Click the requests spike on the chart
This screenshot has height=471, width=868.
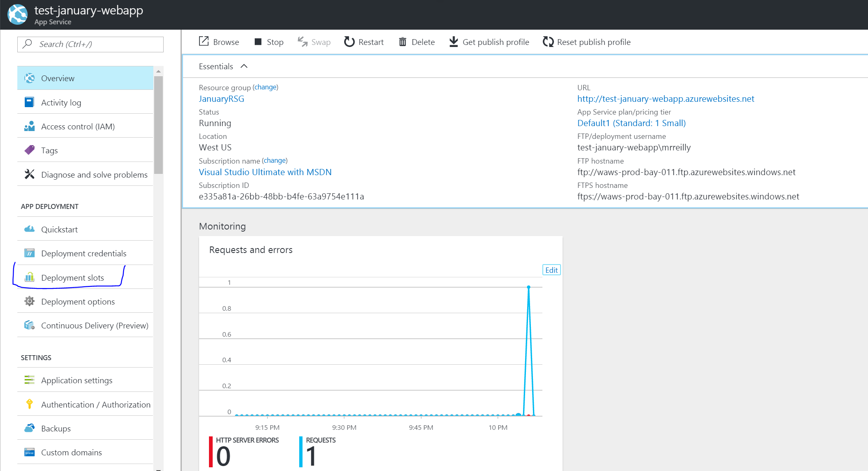(528, 287)
